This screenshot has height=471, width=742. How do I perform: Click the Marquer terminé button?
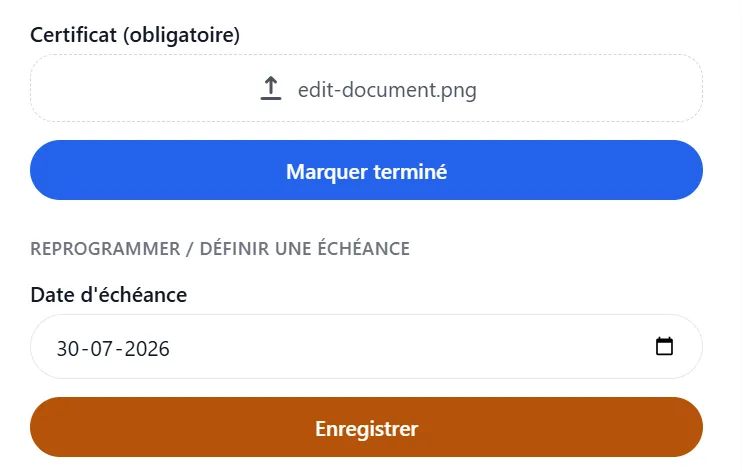click(x=366, y=170)
